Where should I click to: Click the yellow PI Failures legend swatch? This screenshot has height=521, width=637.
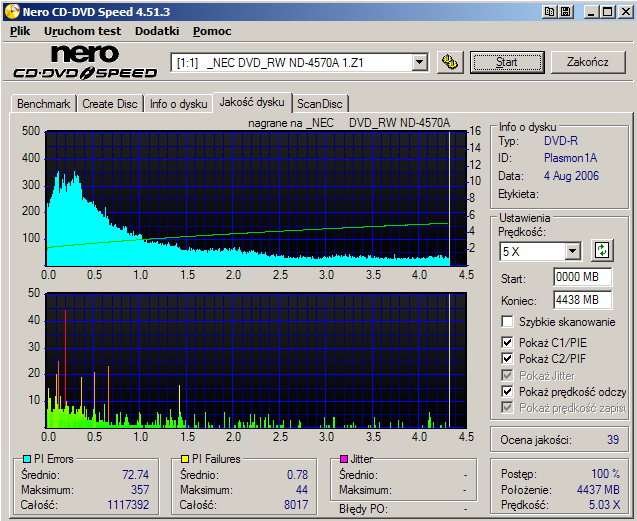click(x=185, y=459)
